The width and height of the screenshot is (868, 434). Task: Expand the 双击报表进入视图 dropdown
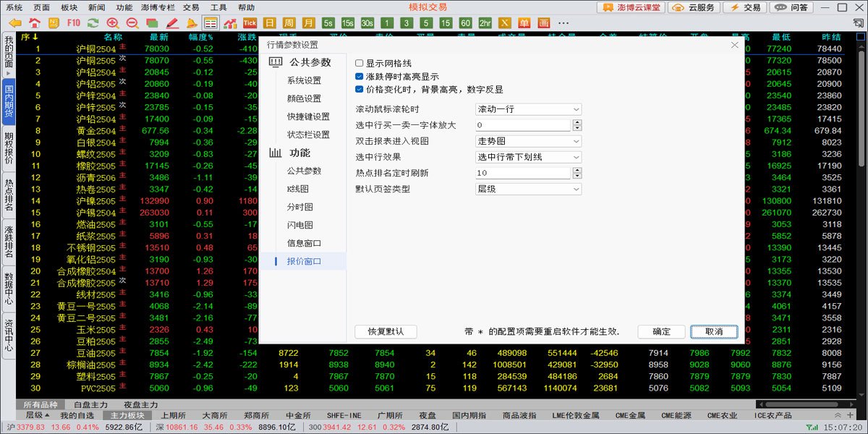pyautogui.click(x=528, y=141)
